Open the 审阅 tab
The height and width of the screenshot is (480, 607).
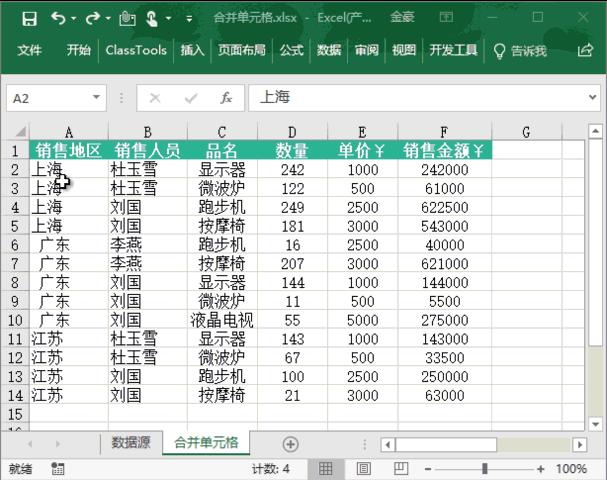(367, 50)
